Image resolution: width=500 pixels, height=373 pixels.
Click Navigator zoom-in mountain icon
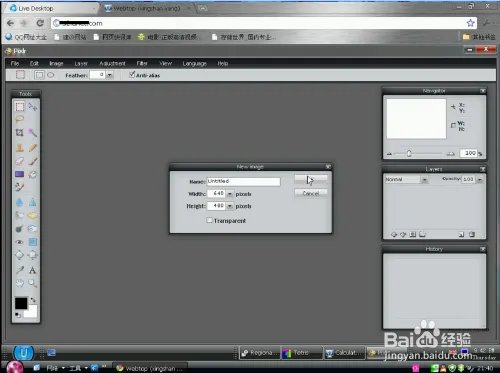click(450, 154)
